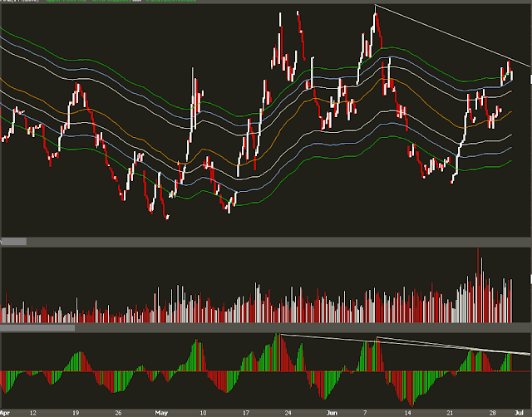The image size is (532, 417).
Task: Click the scrollbar thumb under the volume panel
Action: 37,328
